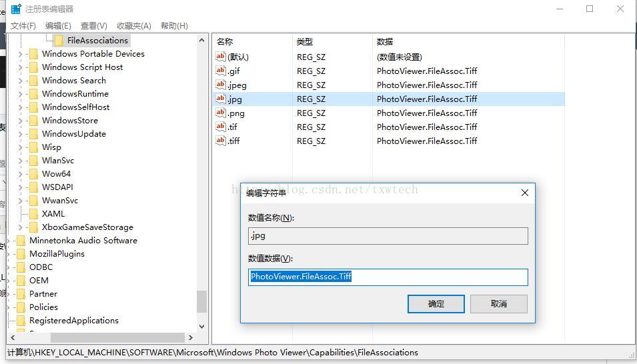Expand the WindowsRuntime tree node
The height and width of the screenshot is (364, 637).
coord(20,94)
